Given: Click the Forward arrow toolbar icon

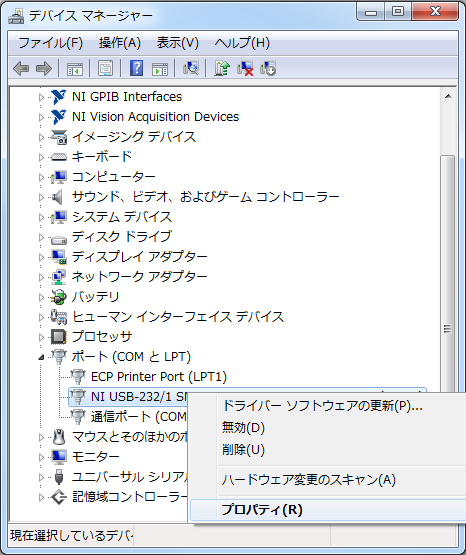Looking at the screenshot, I should pyautogui.click(x=44, y=68).
